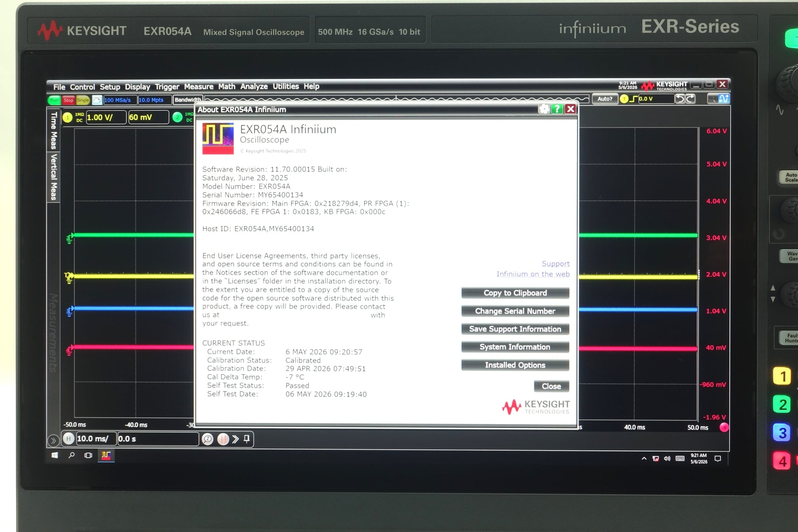This screenshot has height=532, width=798.
Task: Open the File menu
Action: [x=59, y=87]
